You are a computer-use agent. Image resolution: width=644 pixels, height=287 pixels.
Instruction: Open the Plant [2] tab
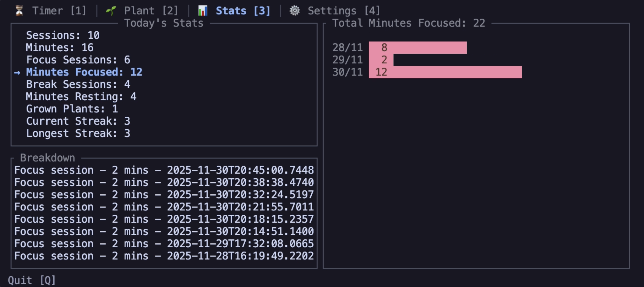[151, 11]
